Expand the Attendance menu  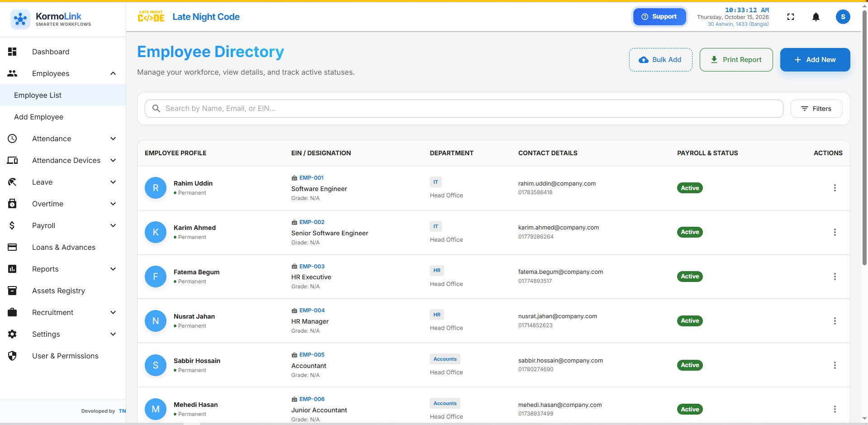click(x=113, y=138)
